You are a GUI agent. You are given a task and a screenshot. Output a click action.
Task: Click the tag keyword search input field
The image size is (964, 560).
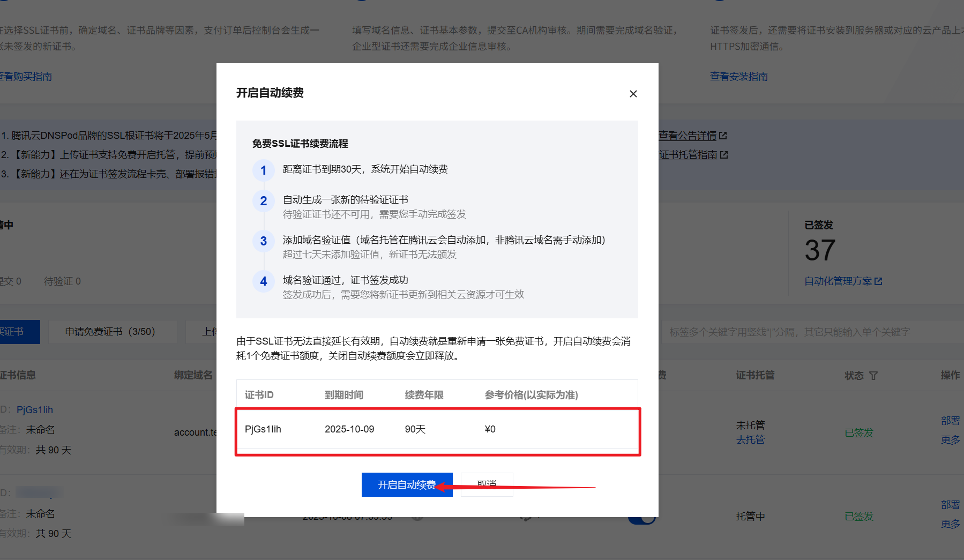click(809, 331)
